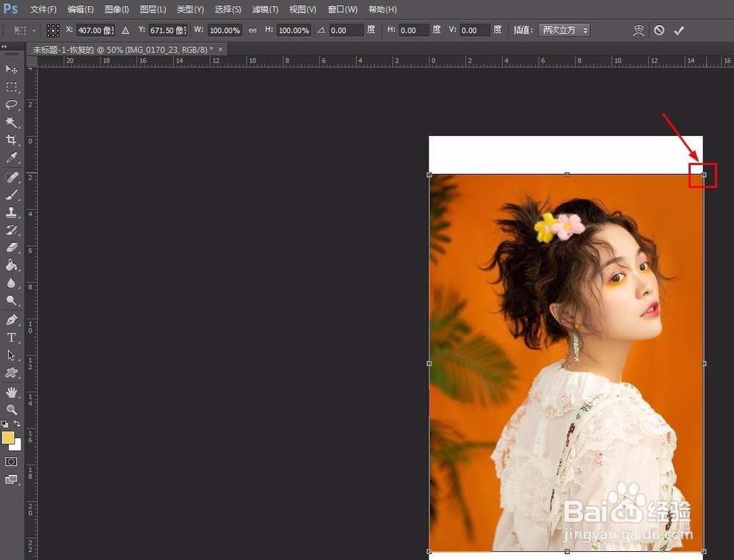Click the ruler origin corner box
The width and height of the screenshot is (734, 560).
[x=32, y=62]
